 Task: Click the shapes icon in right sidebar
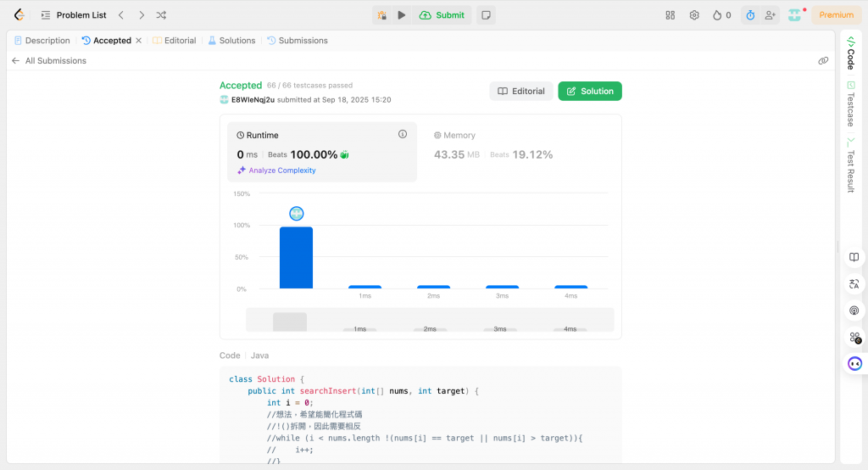tap(854, 338)
